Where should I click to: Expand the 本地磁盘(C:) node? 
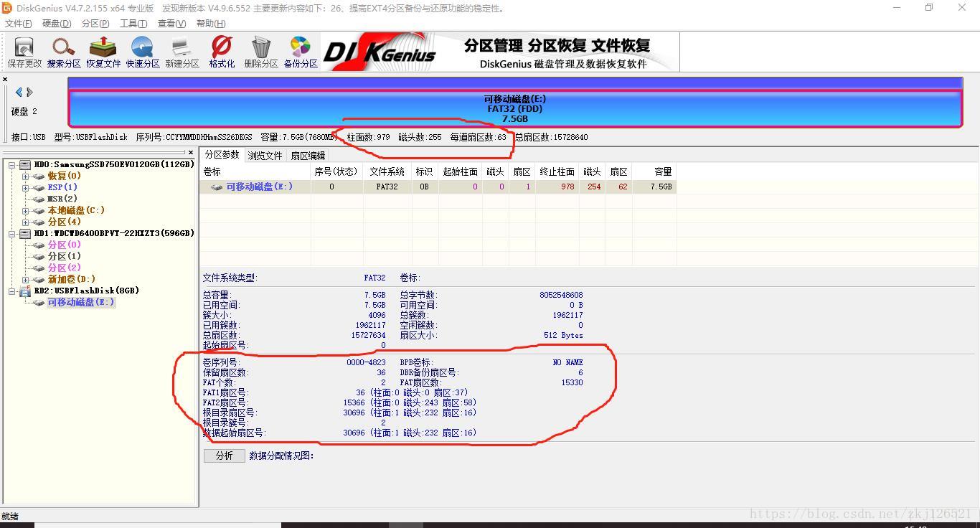(x=26, y=210)
